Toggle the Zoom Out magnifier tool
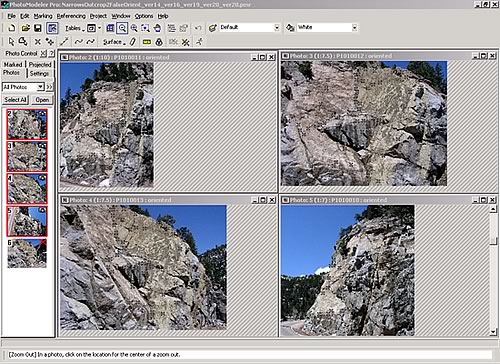 (122, 28)
